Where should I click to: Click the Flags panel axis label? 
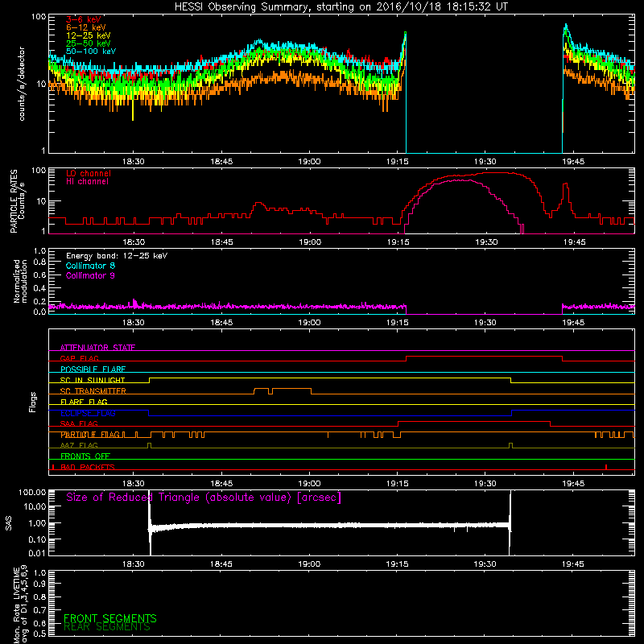coord(33,402)
